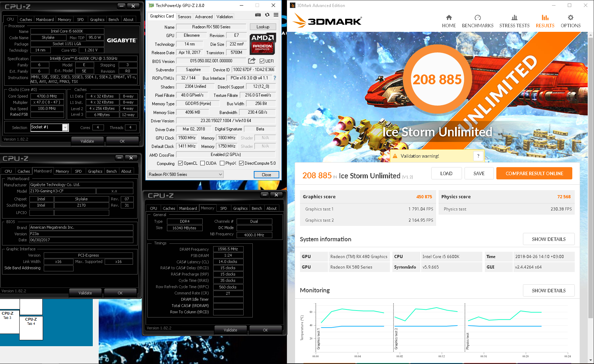The width and height of the screenshot is (594, 364).
Task: Click the Validation warning triangle icon
Action: 395,156
